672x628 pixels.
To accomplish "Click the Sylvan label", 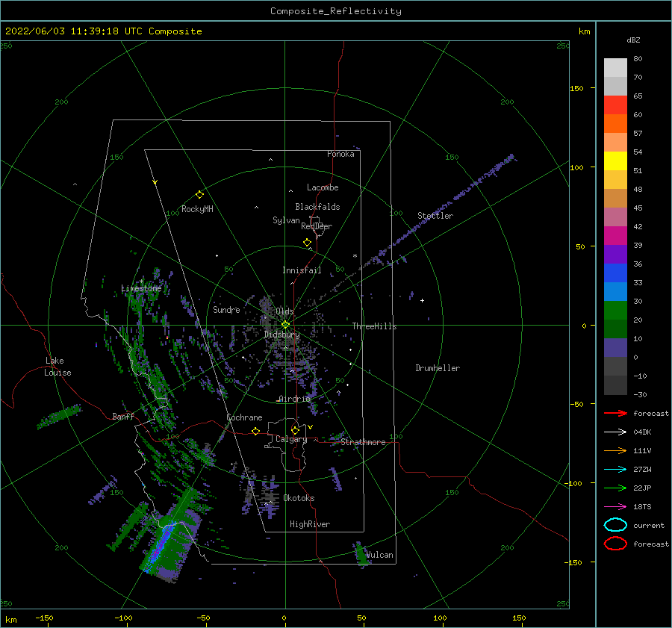I will pyautogui.click(x=286, y=220).
